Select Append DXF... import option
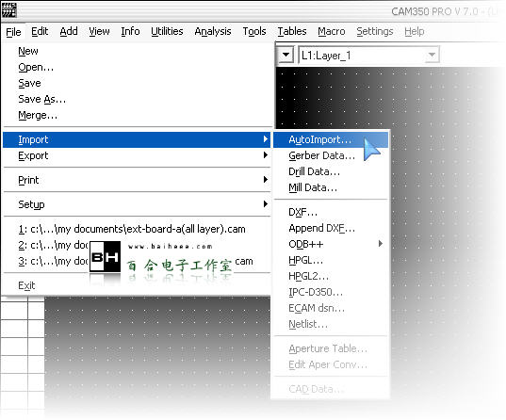This screenshot has width=506, height=420. click(x=331, y=229)
